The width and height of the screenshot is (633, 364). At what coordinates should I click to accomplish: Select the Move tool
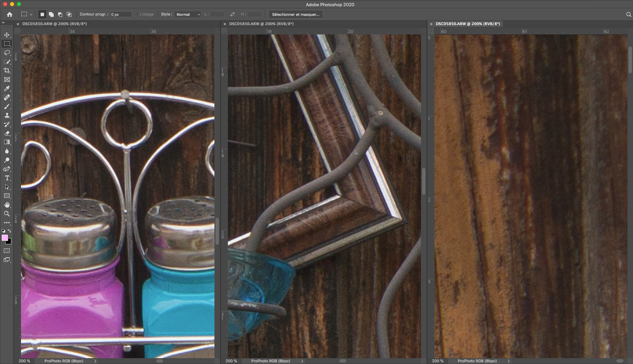7,35
